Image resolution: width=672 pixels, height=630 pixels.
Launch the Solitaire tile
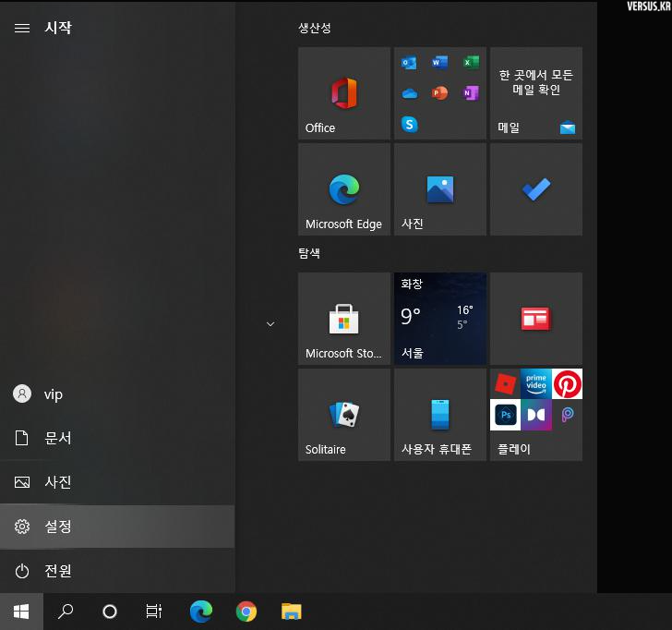pos(344,415)
